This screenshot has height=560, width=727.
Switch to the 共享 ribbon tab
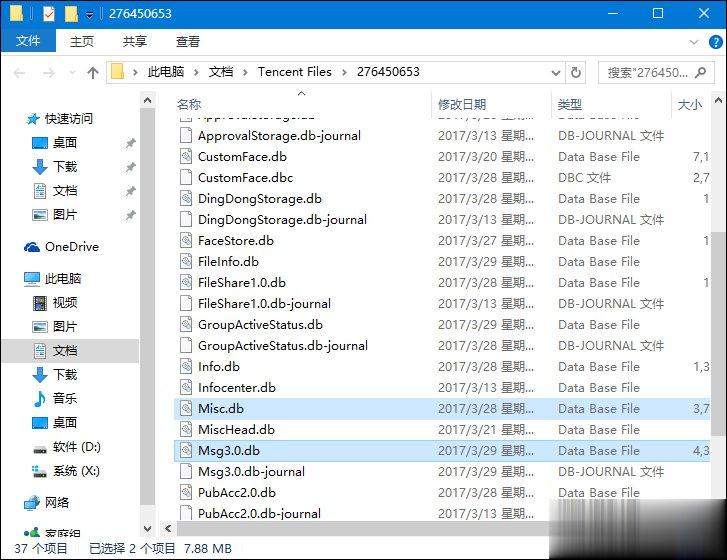[134, 41]
